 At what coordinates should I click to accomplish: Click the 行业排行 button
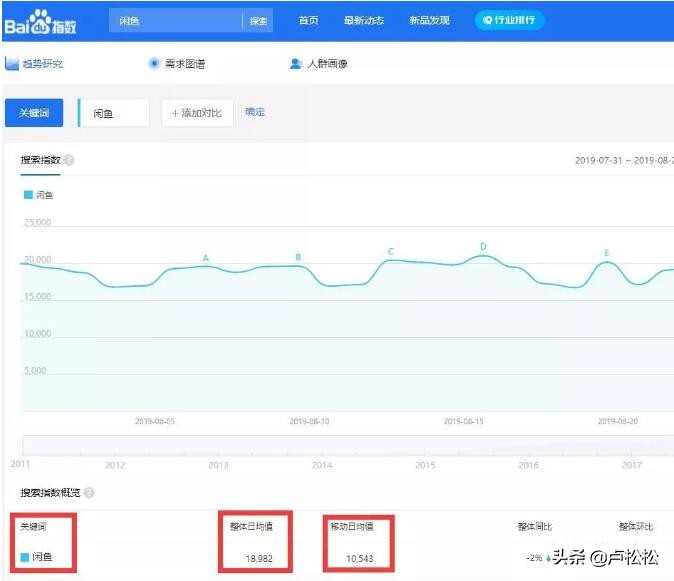coord(509,20)
